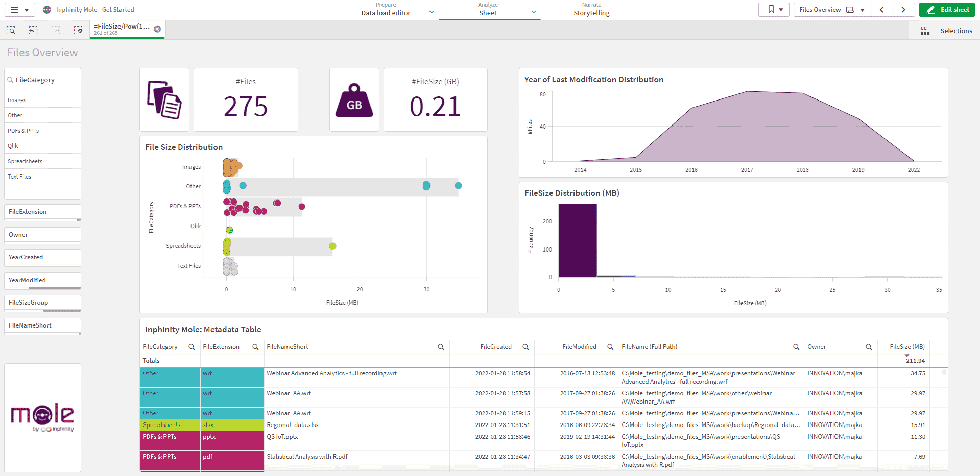This screenshot has height=476, width=980.
Task: Click the Regional_data.xlsx table cell
Action: (356, 425)
